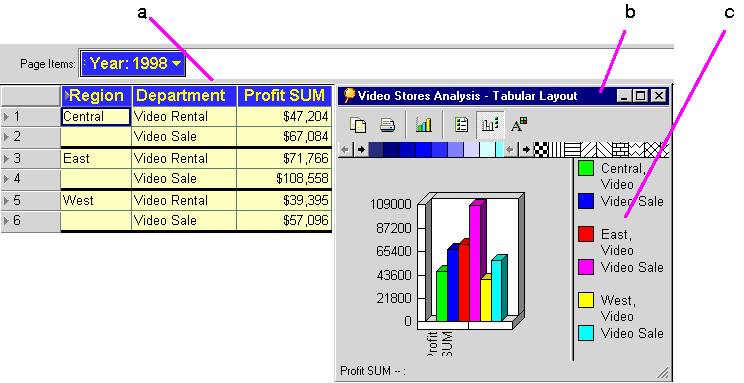This screenshot has width=744, height=383.
Task: Choose the zigzag pattern swatch
Action: 635,150
